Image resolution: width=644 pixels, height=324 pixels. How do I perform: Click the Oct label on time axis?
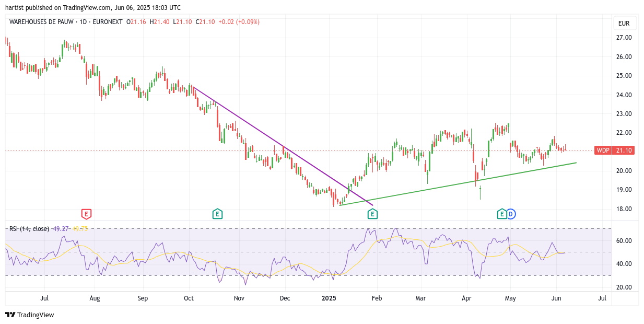point(189,298)
